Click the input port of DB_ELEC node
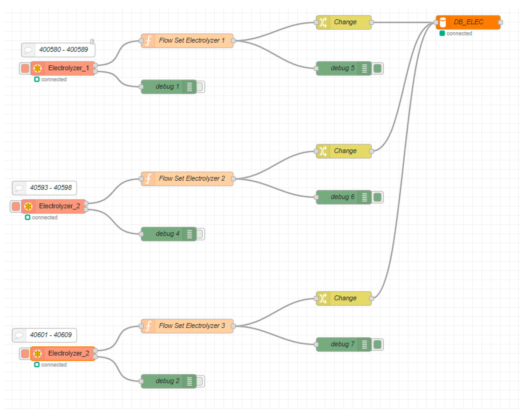Image resolution: width=524 pixels, height=420 pixels. pos(436,22)
